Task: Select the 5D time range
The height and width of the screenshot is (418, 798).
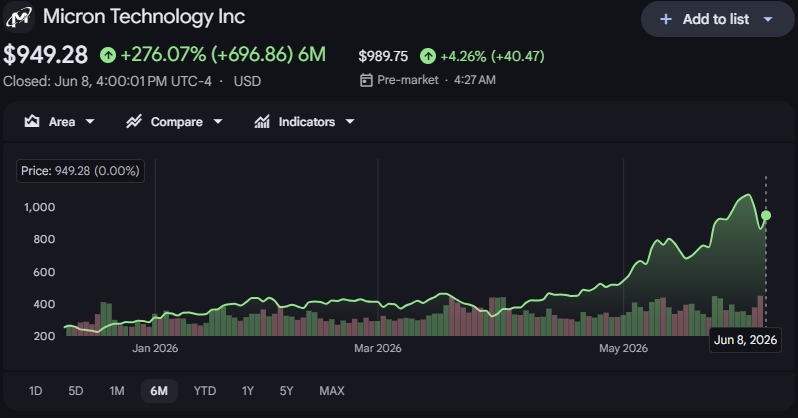Action: tap(76, 391)
